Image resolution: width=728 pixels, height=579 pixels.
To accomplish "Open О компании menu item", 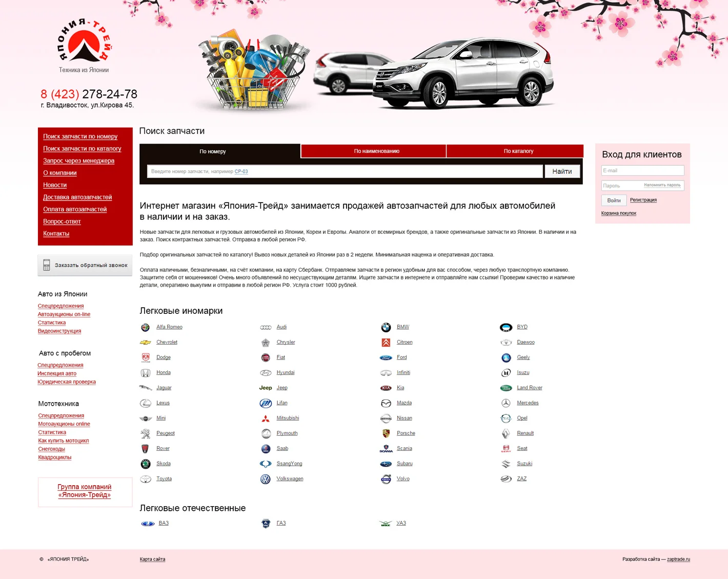I will (60, 173).
